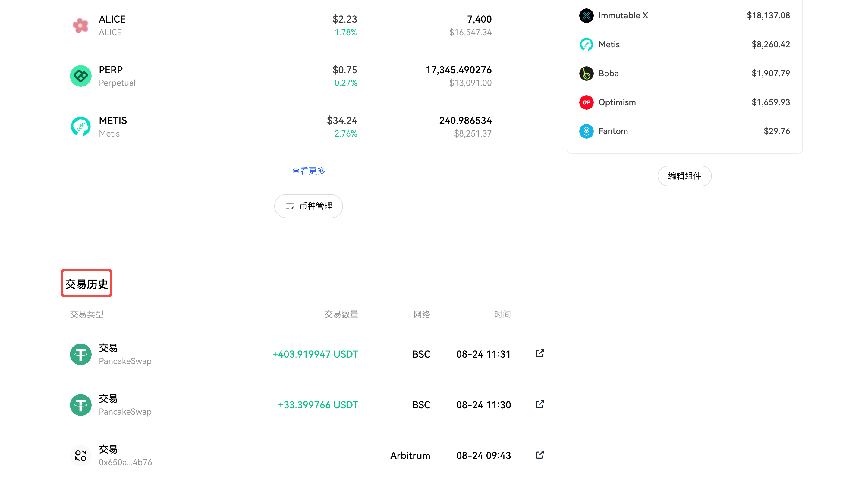Image resolution: width=868 pixels, height=493 pixels.
Task: Click Arbitrum network in transaction row
Action: (x=410, y=455)
